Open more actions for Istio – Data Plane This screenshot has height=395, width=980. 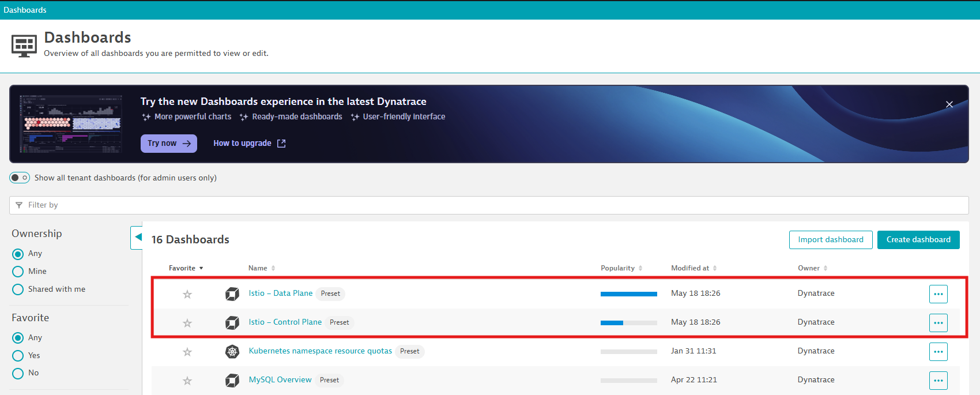pos(938,294)
